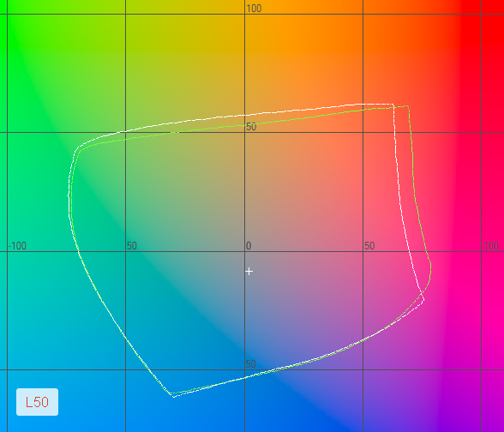Click the grid intersection at the plot origin
504x432 pixels.
click(244, 252)
